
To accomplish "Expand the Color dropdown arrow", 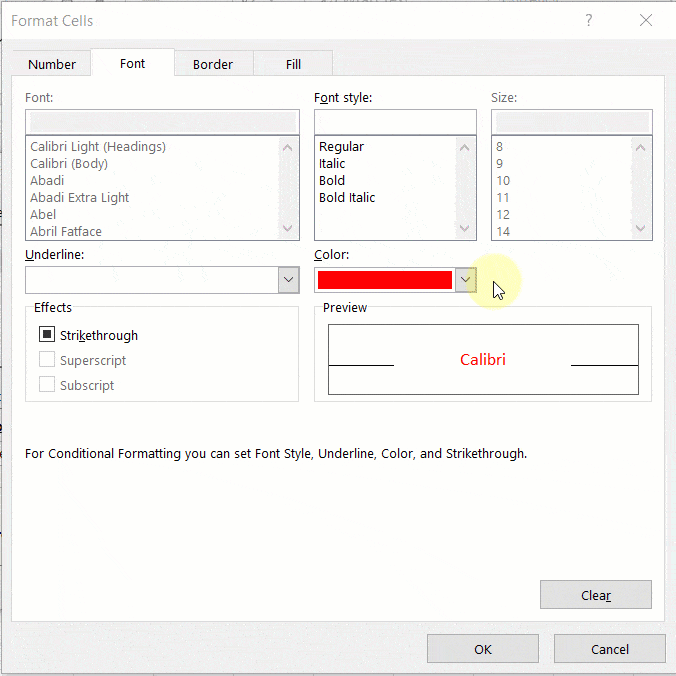I will 465,280.
